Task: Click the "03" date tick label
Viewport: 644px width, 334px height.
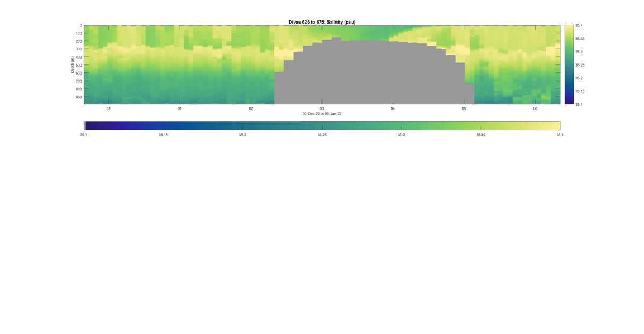Action: click(x=322, y=108)
